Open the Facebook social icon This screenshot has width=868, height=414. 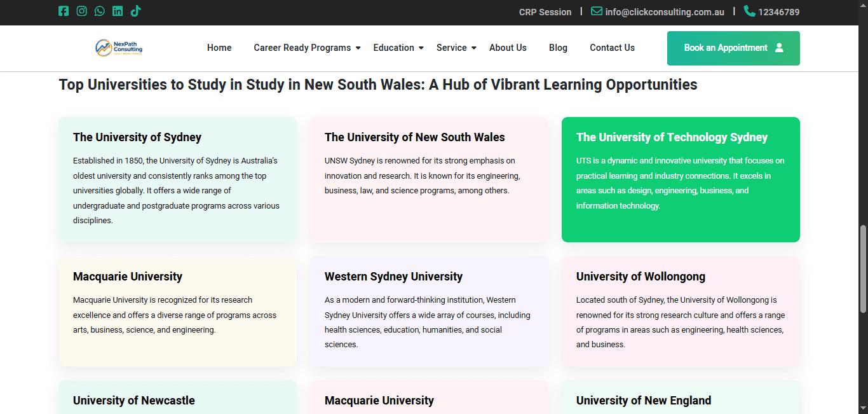(64, 11)
